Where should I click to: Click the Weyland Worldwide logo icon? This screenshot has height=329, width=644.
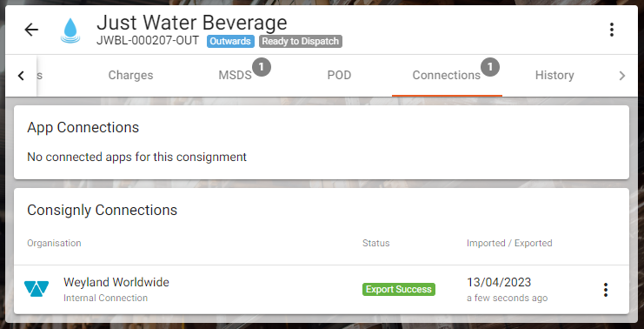37,289
